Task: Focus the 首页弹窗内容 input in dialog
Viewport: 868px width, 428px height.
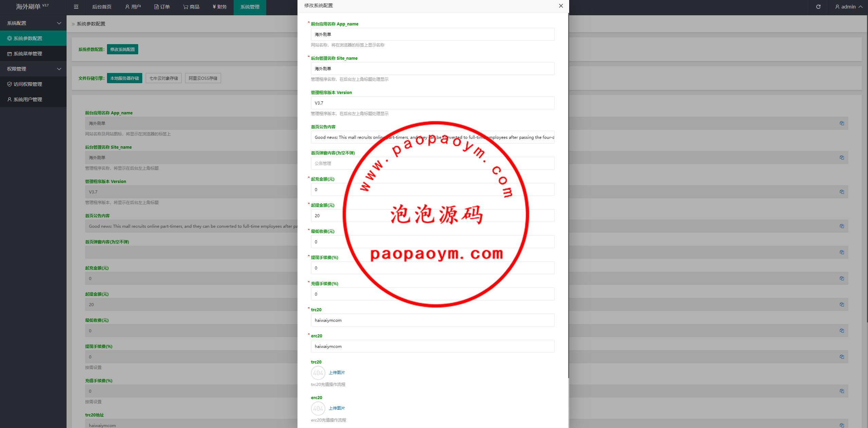Action: pyautogui.click(x=433, y=163)
